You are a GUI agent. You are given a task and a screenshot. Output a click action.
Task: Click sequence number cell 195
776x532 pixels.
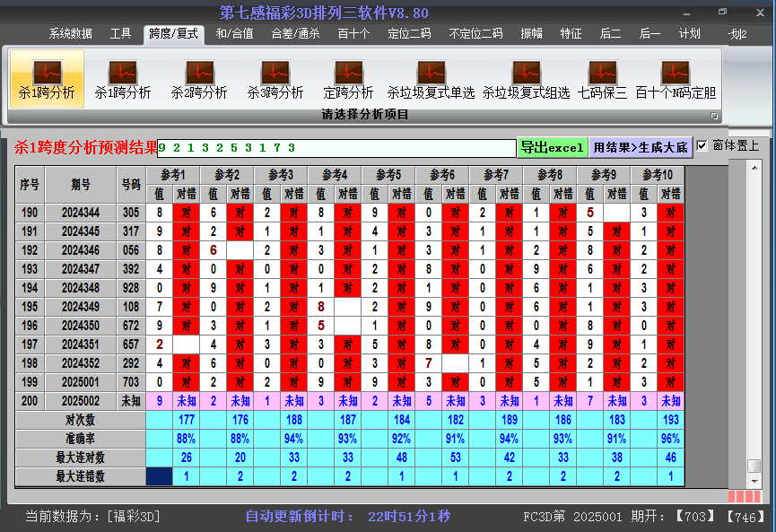30,307
